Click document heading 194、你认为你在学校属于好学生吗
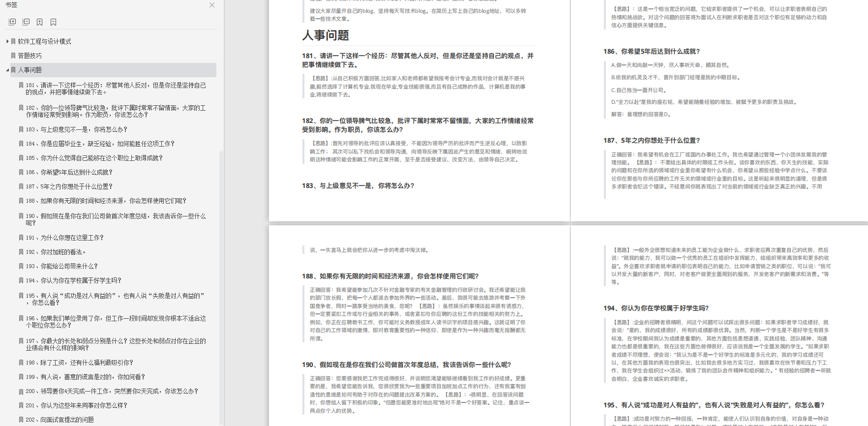The width and height of the screenshot is (868, 426). click(656, 308)
